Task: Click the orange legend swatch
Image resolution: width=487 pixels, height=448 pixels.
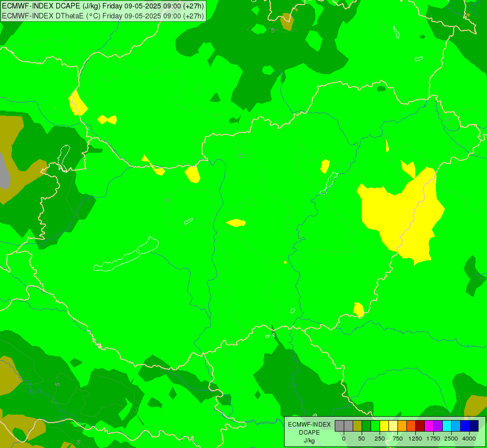Action: click(402, 426)
